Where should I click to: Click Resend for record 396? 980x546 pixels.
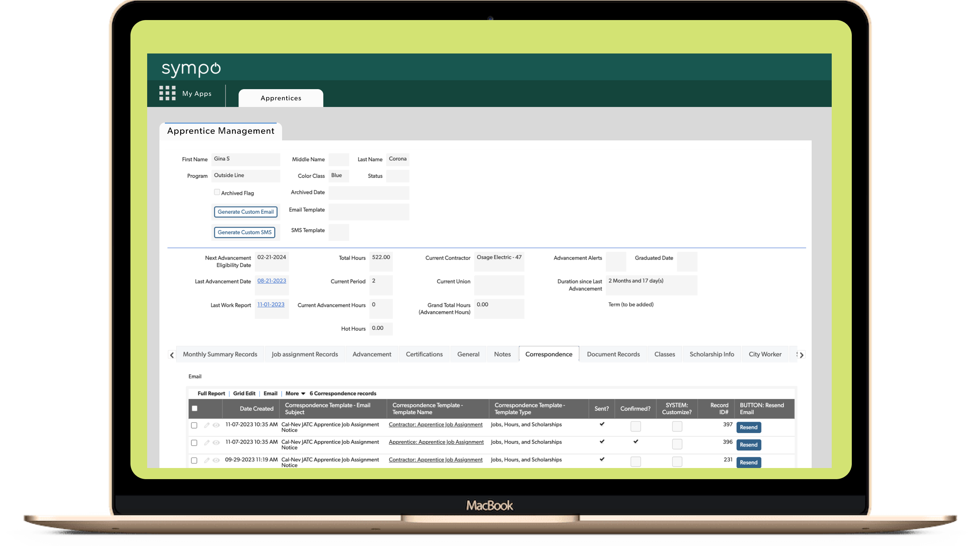click(748, 445)
